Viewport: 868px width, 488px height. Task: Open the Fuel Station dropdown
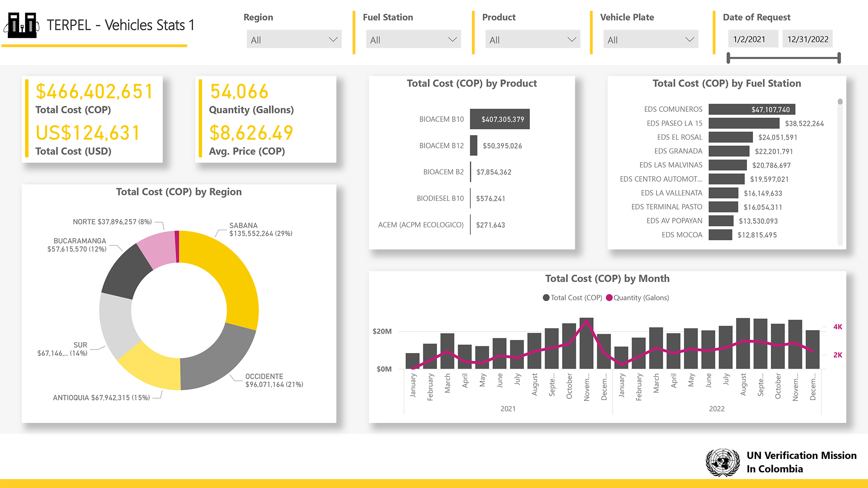[x=413, y=39]
